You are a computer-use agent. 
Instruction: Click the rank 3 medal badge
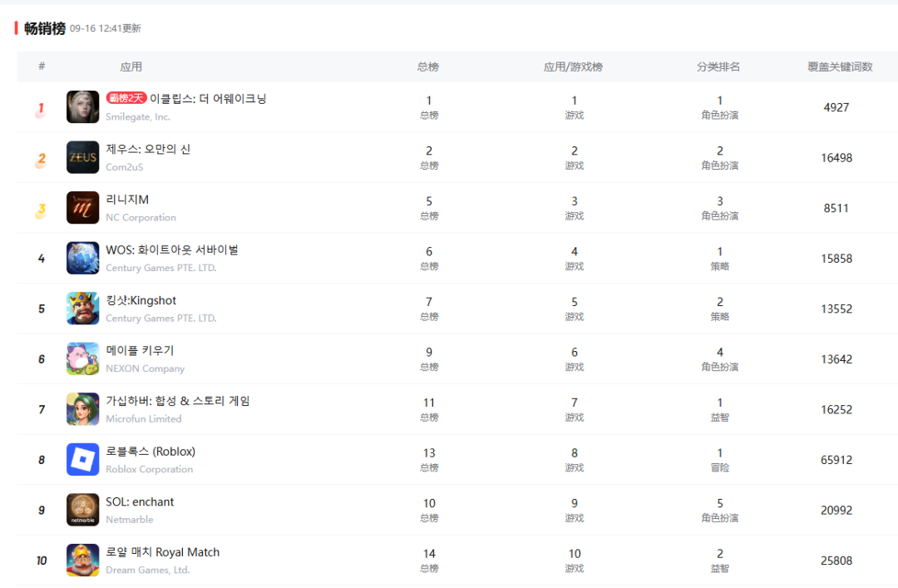coord(41,210)
